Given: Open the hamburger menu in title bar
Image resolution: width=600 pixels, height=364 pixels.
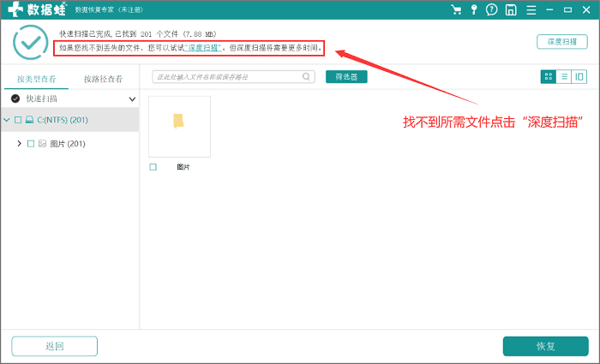Looking at the screenshot, I should 531,10.
